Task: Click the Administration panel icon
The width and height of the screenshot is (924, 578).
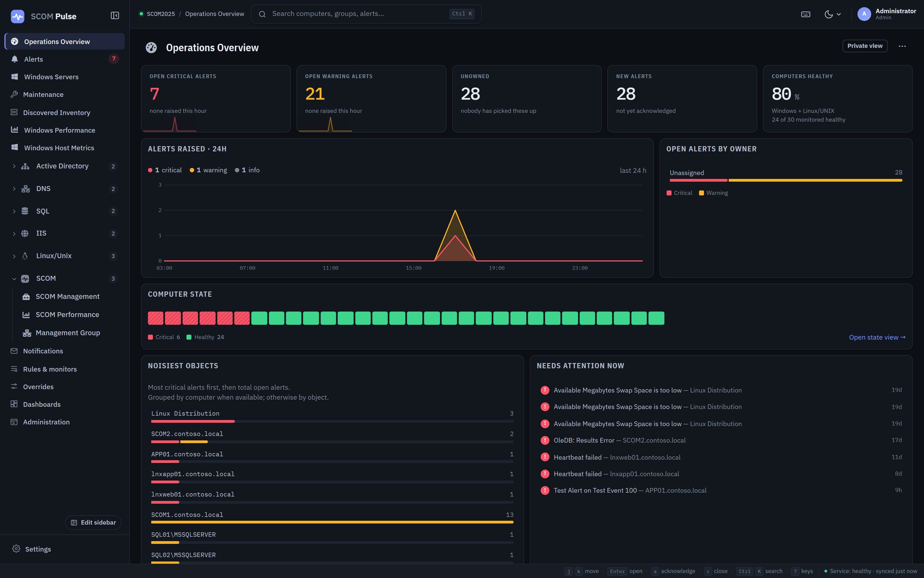Action: pyautogui.click(x=14, y=422)
